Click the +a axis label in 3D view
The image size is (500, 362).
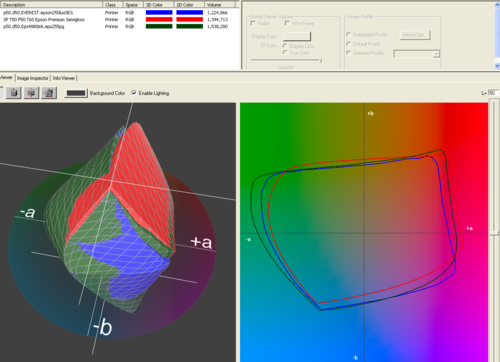[x=201, y=242]
